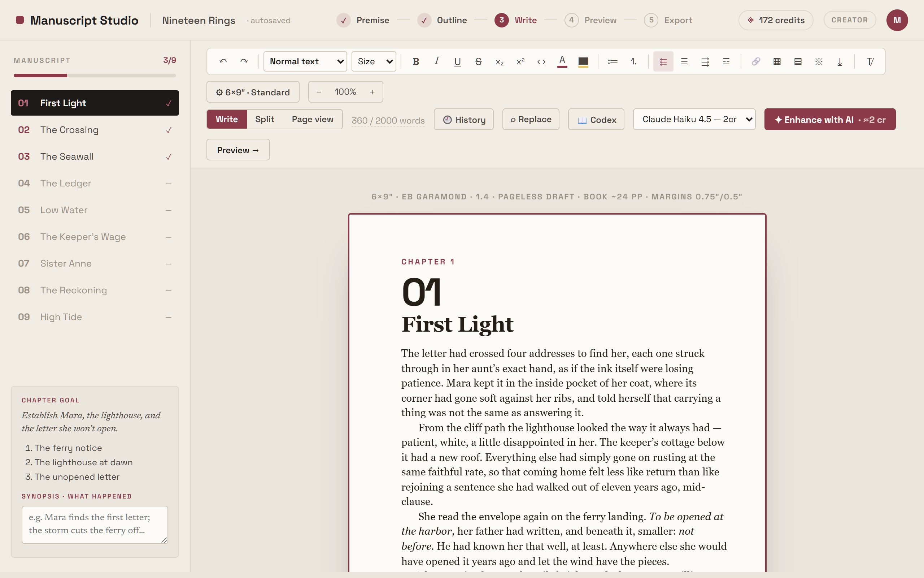Image resolution: width=924 pixels, height=578 pixels.
Task: Click the manuscript progress bar
Action: point(95,75)
